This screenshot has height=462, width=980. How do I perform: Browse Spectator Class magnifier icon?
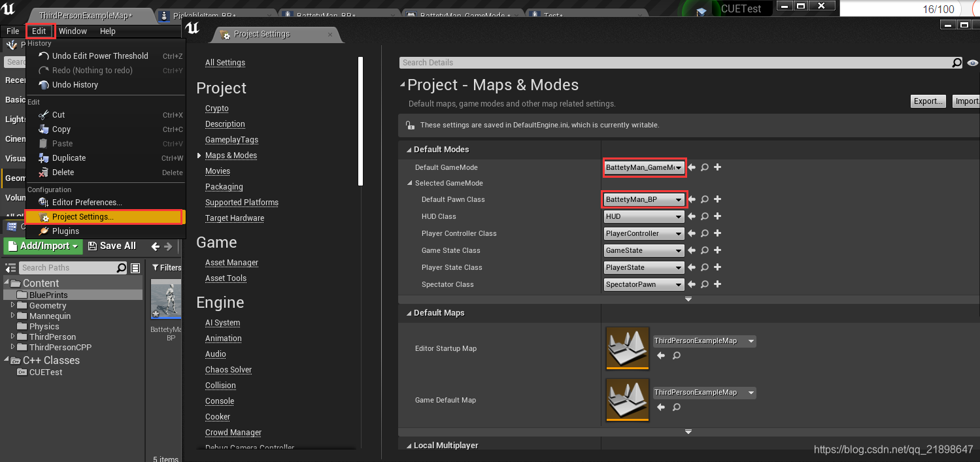pyautogui.click(x=705, y=284)
